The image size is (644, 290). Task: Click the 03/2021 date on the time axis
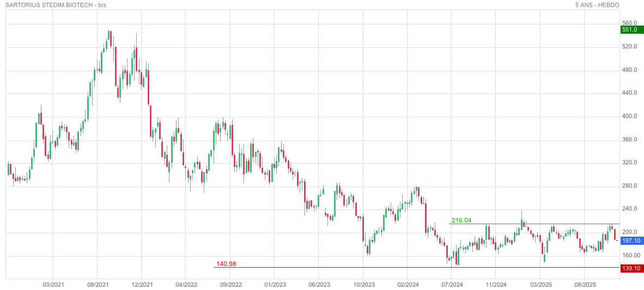click(x=53, y=285)
